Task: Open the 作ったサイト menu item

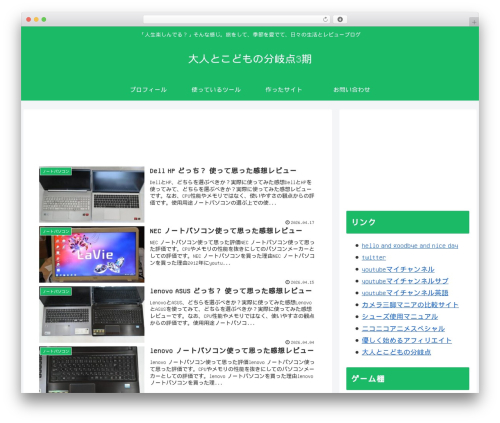Action: coord(284,89)
